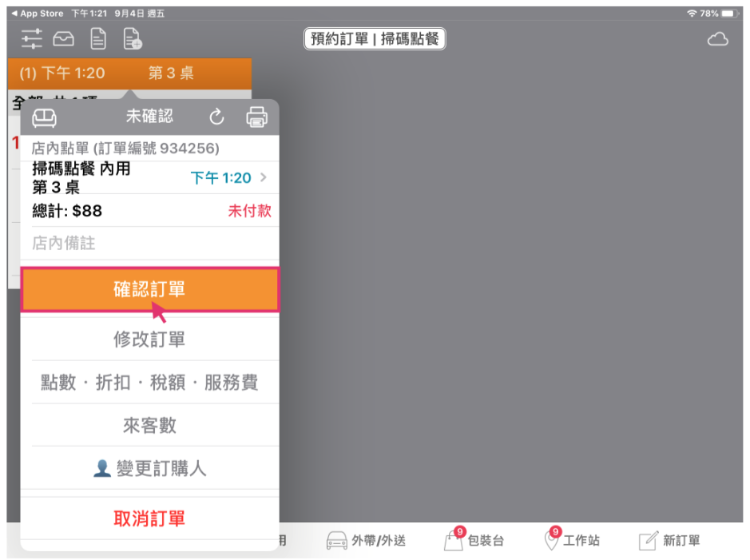
Task: Tap the sofa table icon in popup
Action: tap(44, 117)
